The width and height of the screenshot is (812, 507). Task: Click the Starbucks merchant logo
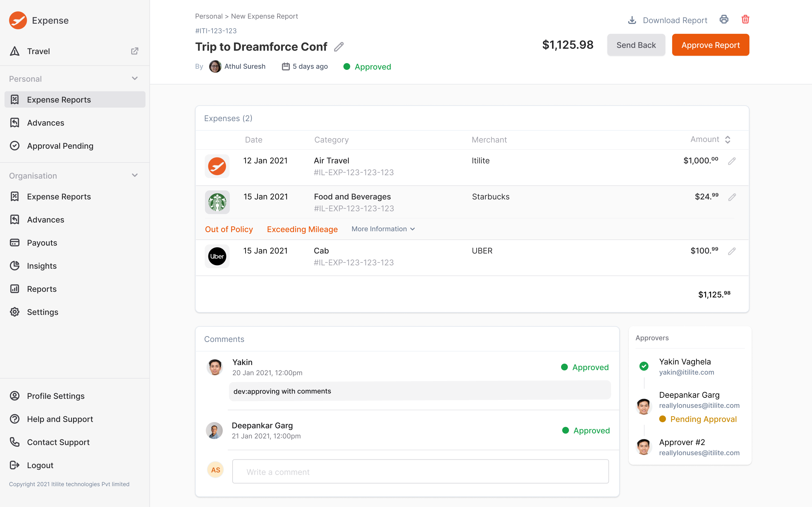(217, 202)
